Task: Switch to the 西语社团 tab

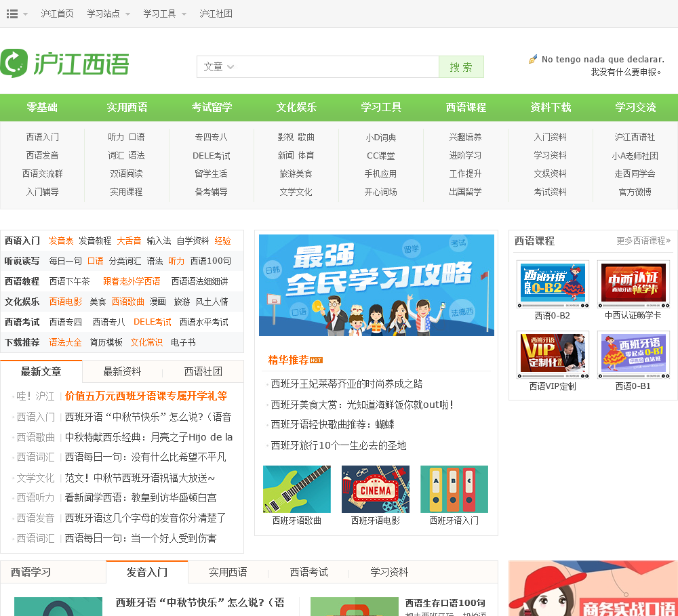Action: pos(203,371)
